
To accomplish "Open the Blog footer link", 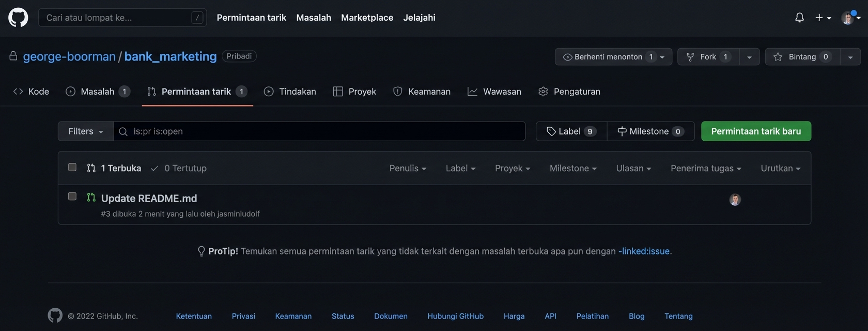I will [x=637, y=316].
